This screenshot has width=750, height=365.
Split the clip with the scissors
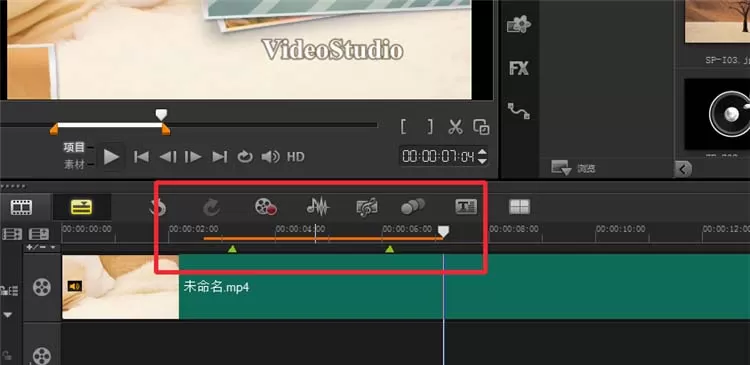[455, 127]
